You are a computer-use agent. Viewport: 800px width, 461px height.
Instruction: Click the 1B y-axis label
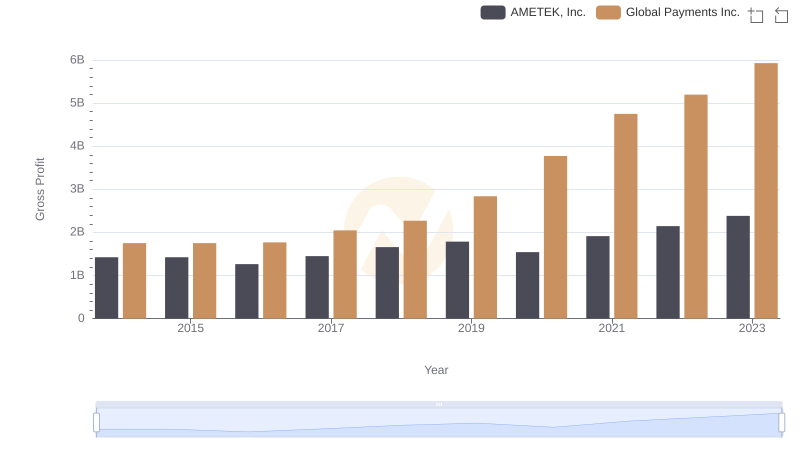(x=77, y=275)
